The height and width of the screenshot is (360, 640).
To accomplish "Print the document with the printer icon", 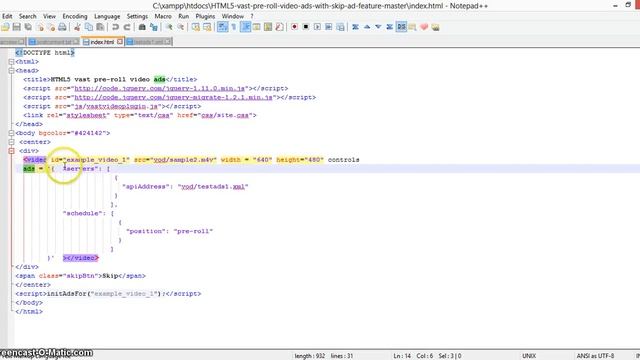I will pyautogui.click(x=62, y=27).
